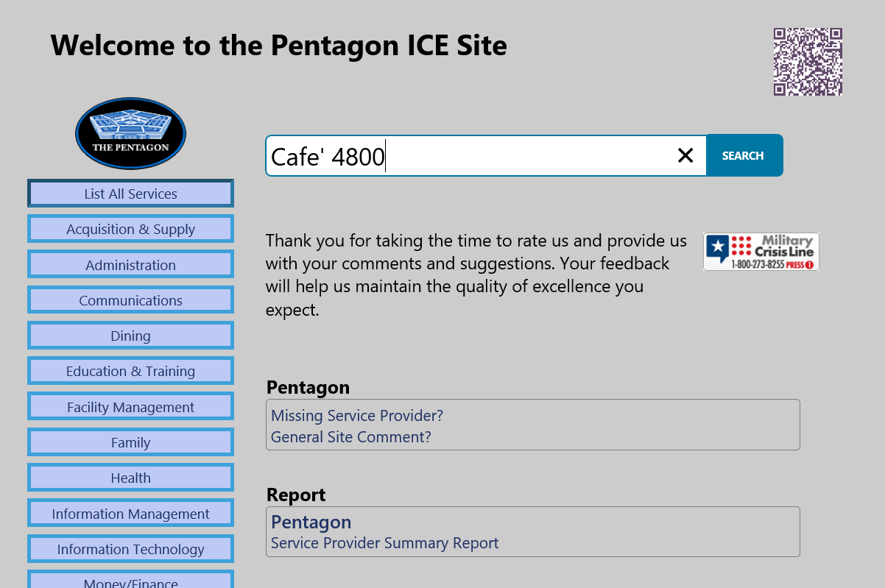
Task: Open the Service Provider Summary Report
Action: click(x=384, y=543)
